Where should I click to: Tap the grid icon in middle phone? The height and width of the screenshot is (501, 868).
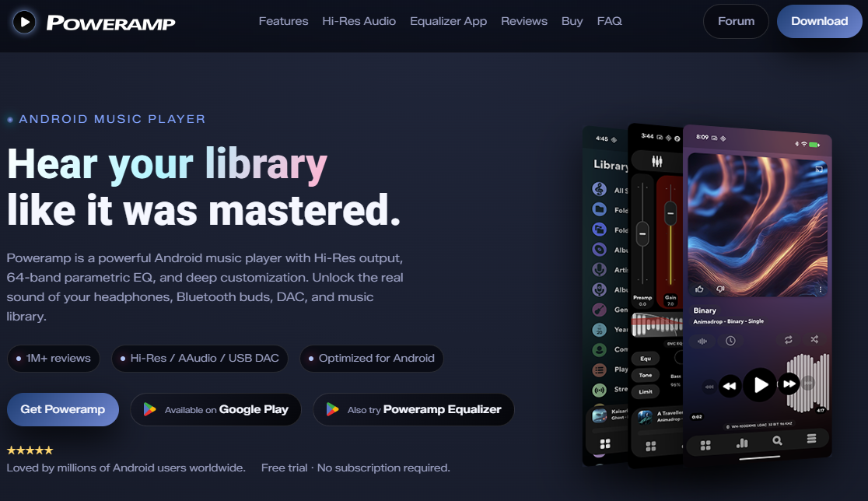point(651,447)
